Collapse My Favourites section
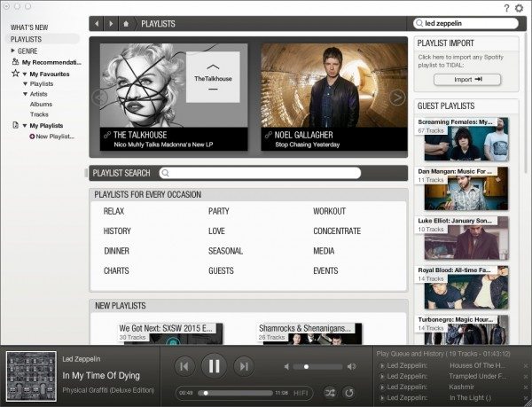 point(25,74)
